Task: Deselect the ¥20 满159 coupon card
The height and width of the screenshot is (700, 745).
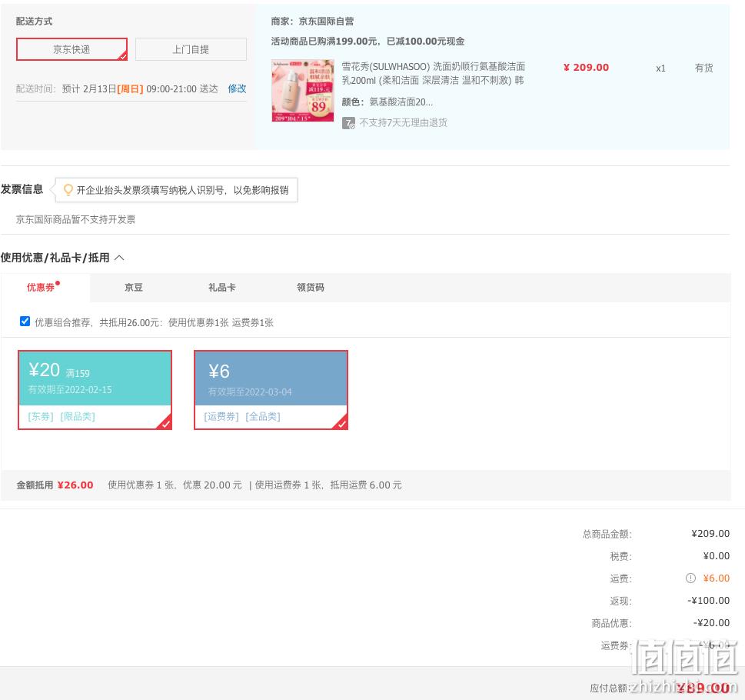Action: tap(95, 390)
